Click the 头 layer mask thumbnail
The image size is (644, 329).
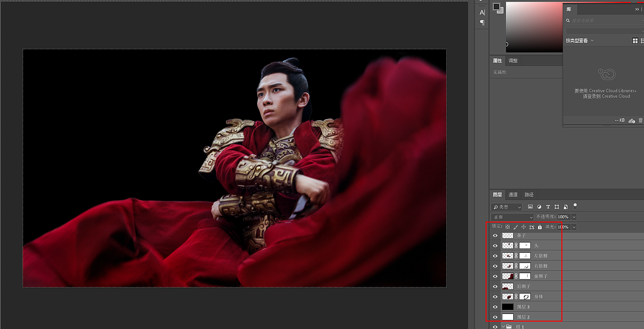(525, 245)
